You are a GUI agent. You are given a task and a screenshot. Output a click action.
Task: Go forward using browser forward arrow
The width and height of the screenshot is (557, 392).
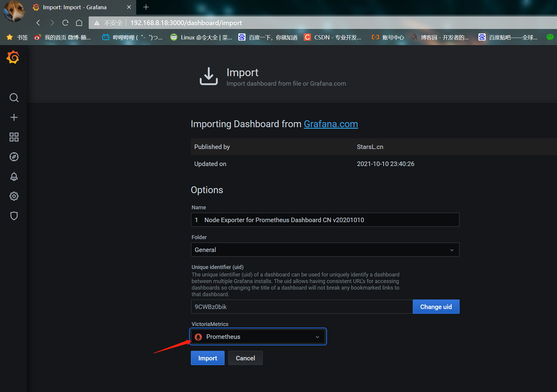click(x=52, y=23)
